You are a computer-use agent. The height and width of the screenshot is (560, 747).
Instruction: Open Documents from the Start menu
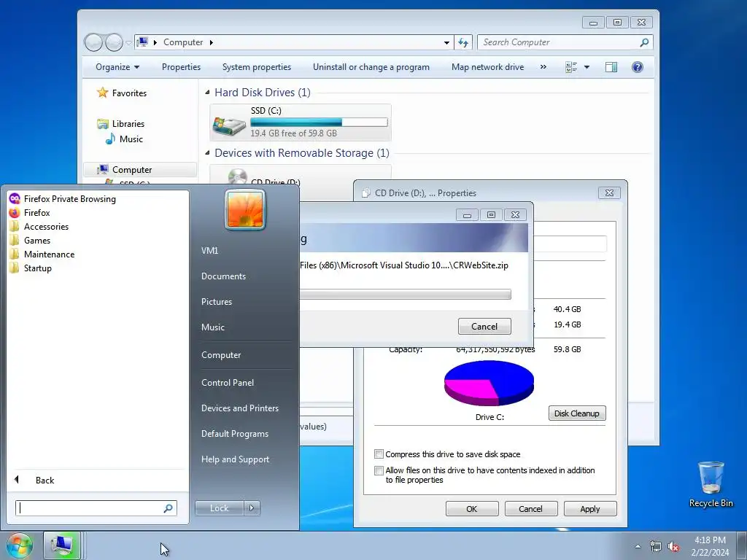tap(223, 276)
